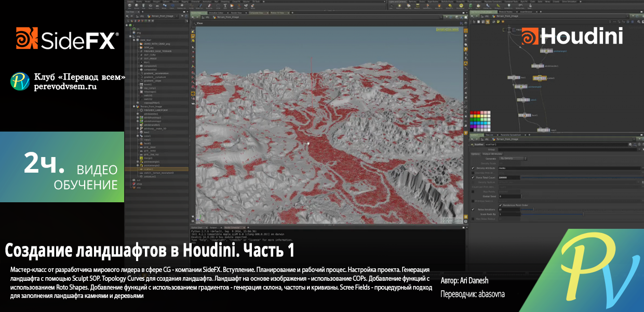Add a Camera from the lights shelf

pos(391,6)
